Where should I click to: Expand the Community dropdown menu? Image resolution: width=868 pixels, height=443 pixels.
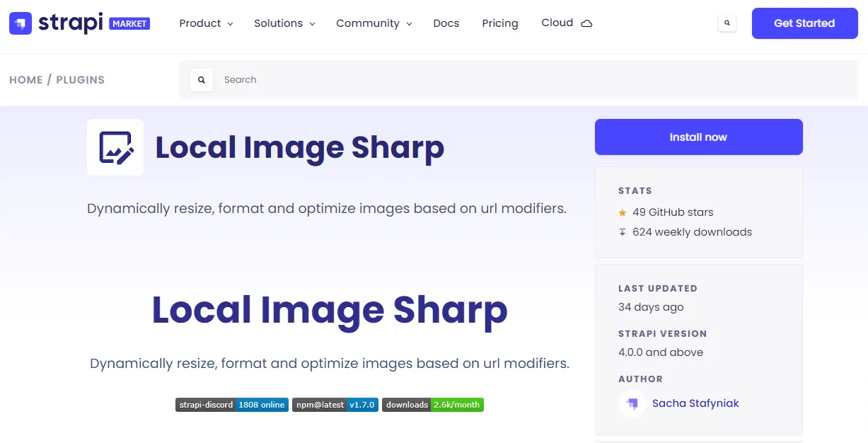click(374, 23)
